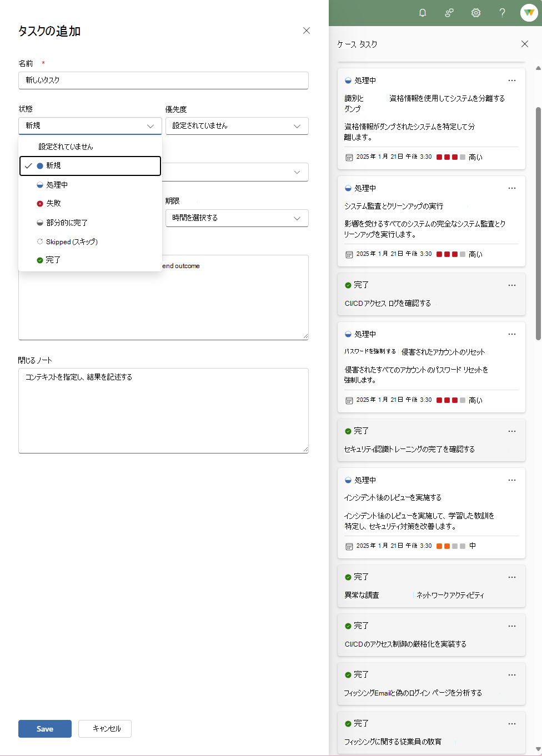Open more options for インシデント後のレビューを実施する task
Screen dimensions: 542x756
point(512,480)
